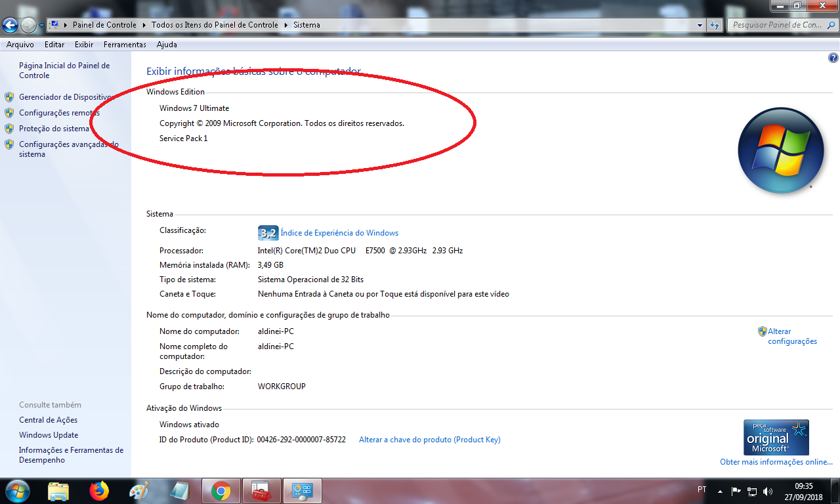Open Windows Explorer folder in taskbar
Viewport: 840px width, 504px height.
point(58,491)
